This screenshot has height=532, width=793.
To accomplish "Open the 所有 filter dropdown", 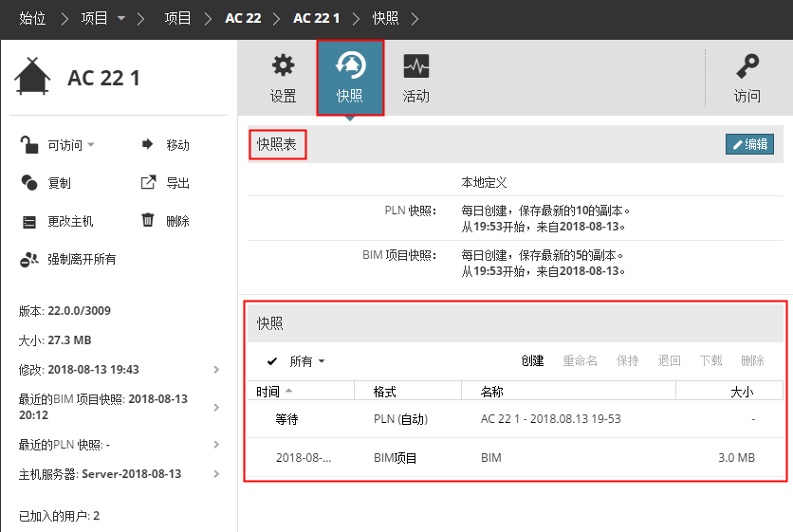I will pos(307,361).
